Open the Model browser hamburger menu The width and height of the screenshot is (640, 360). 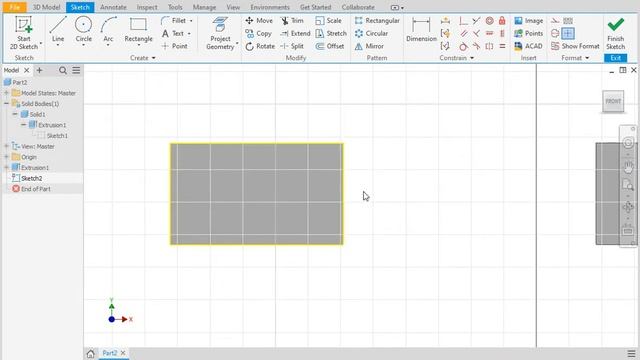[x=76, y=70]
